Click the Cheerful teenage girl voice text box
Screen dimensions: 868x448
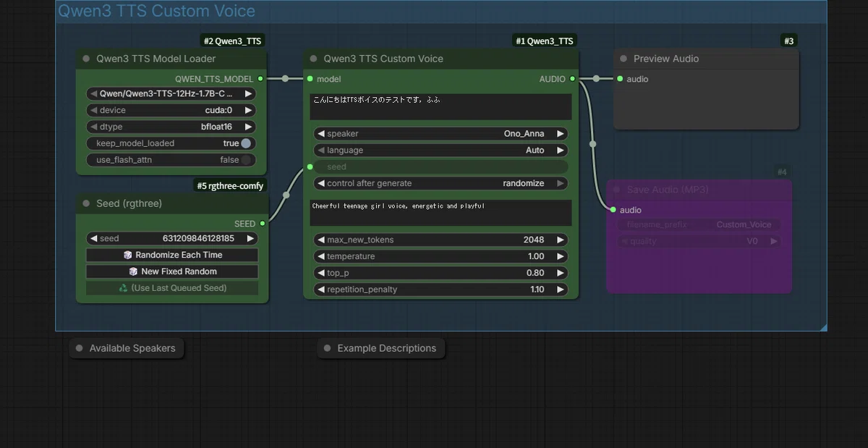tap(441, 213)
